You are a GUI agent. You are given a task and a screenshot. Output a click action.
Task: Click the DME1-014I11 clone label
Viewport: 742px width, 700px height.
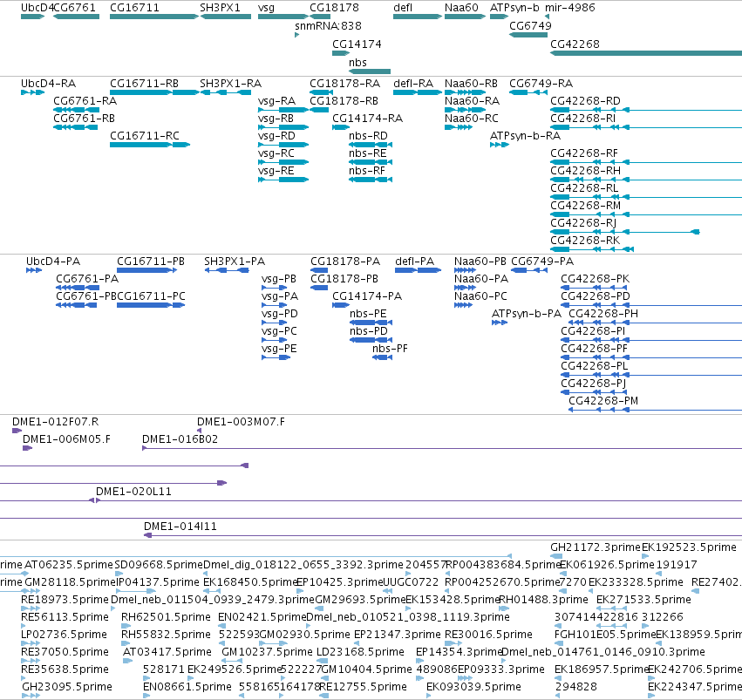(x=180, y=527)
